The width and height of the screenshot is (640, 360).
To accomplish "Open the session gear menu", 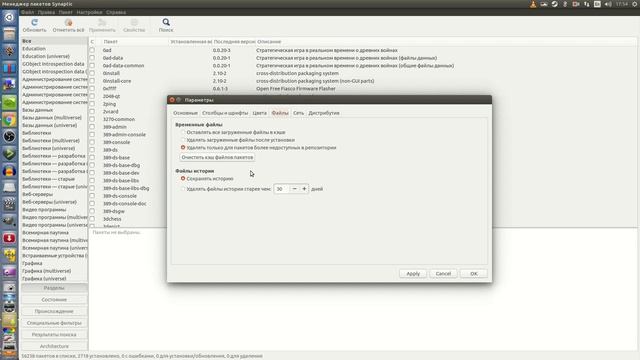I will pos(635,4).
